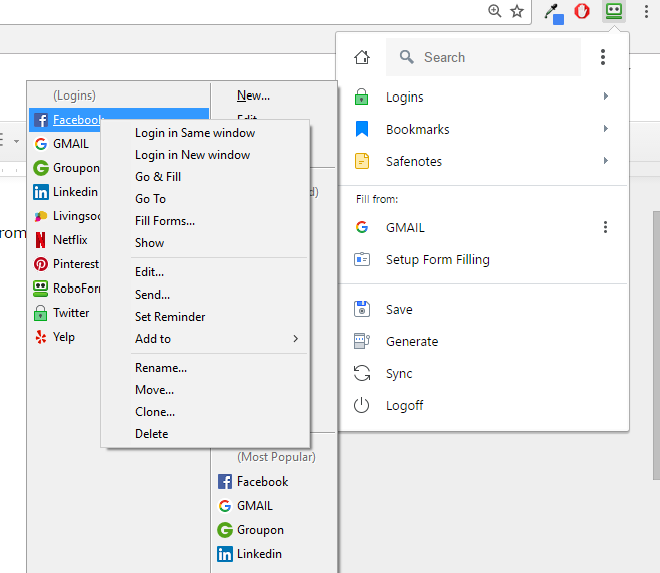This screenshot has height=573, width=660.
Task: Click the blue Bookmarks ribbon icon
Action: click(362, 129)
